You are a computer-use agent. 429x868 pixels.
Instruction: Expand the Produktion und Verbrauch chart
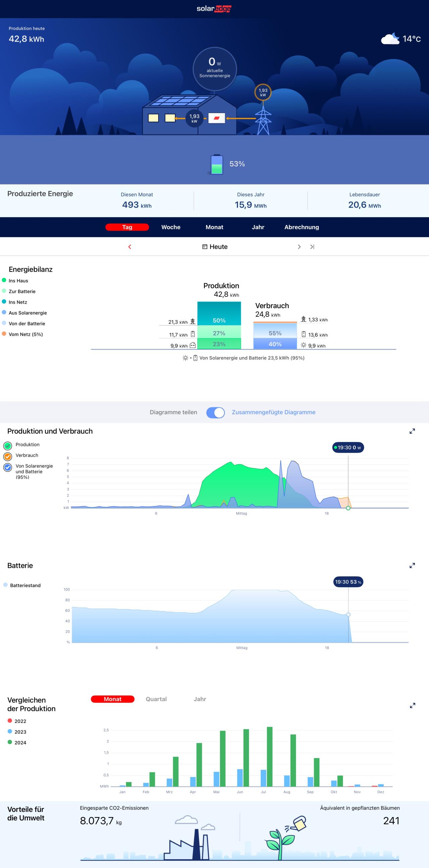click(x=412, y=431)
